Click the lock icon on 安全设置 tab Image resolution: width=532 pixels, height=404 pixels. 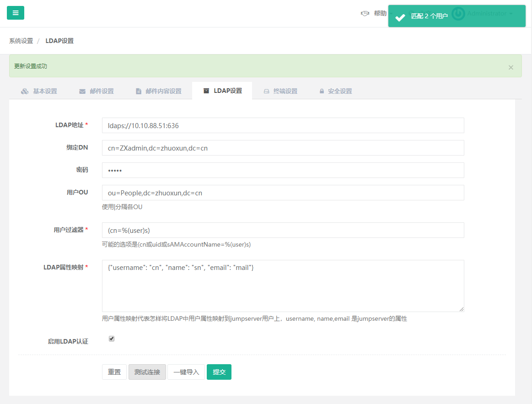322,91
